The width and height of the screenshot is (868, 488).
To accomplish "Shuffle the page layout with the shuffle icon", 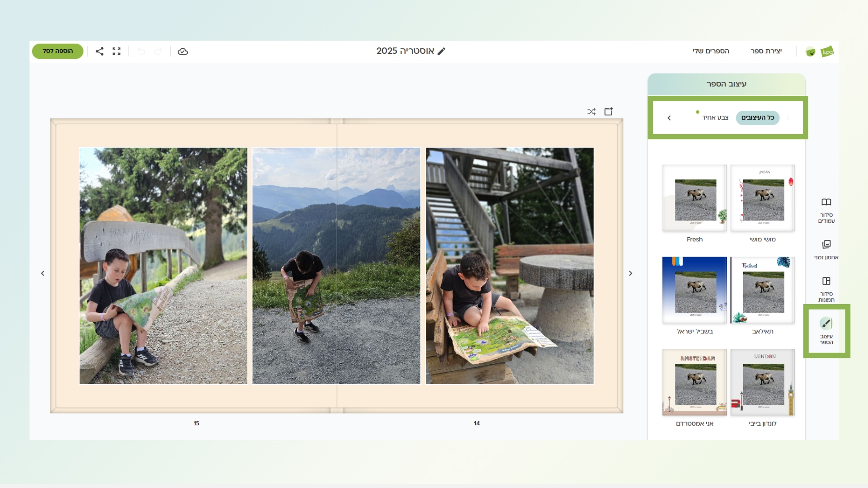I will (591, 112).
